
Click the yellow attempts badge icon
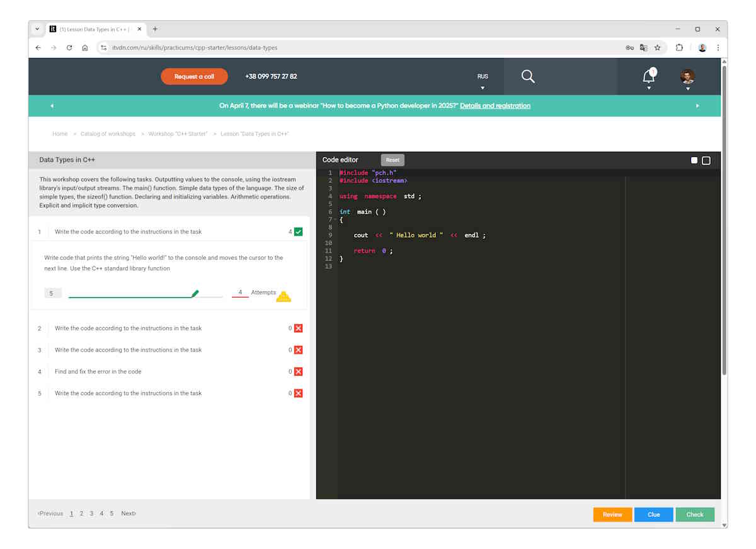[x=284, y=297]
